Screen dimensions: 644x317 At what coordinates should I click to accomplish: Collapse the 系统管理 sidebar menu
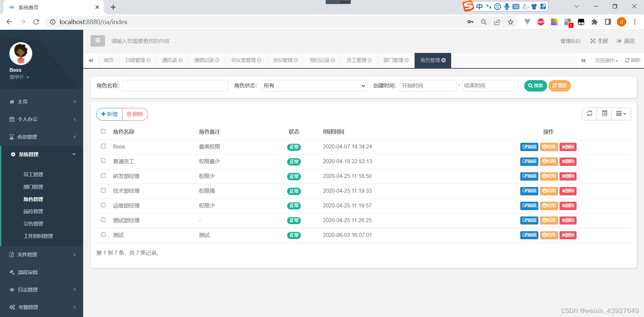[42, 154]
